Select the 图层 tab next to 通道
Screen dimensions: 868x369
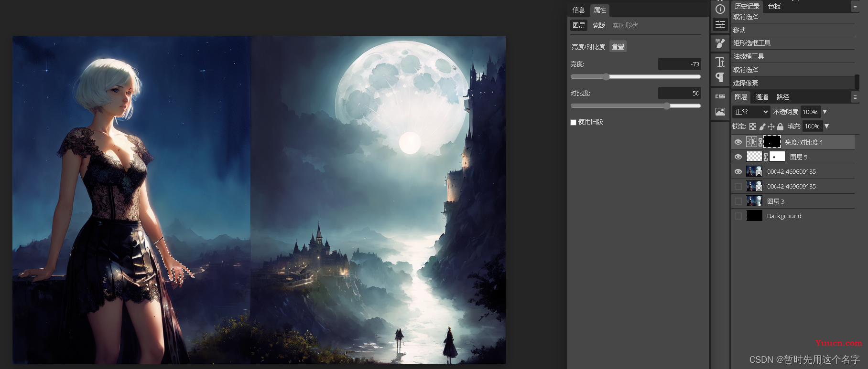(x=741, y=97)
